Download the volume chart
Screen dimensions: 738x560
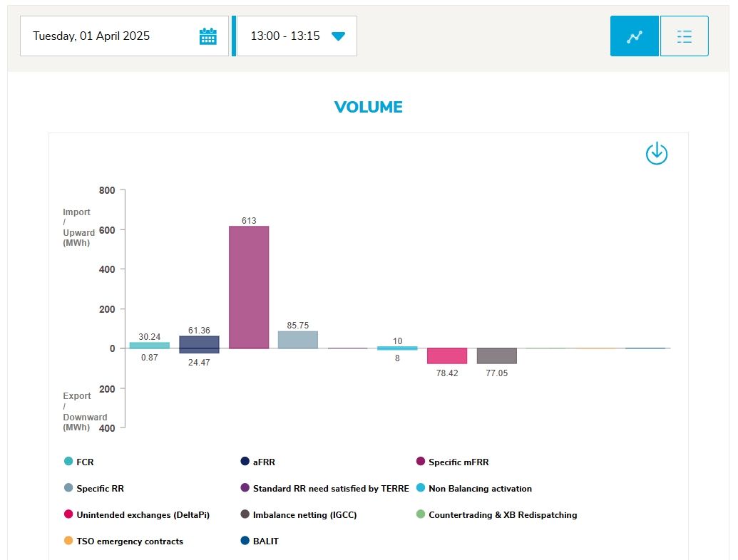pos(656,153)
